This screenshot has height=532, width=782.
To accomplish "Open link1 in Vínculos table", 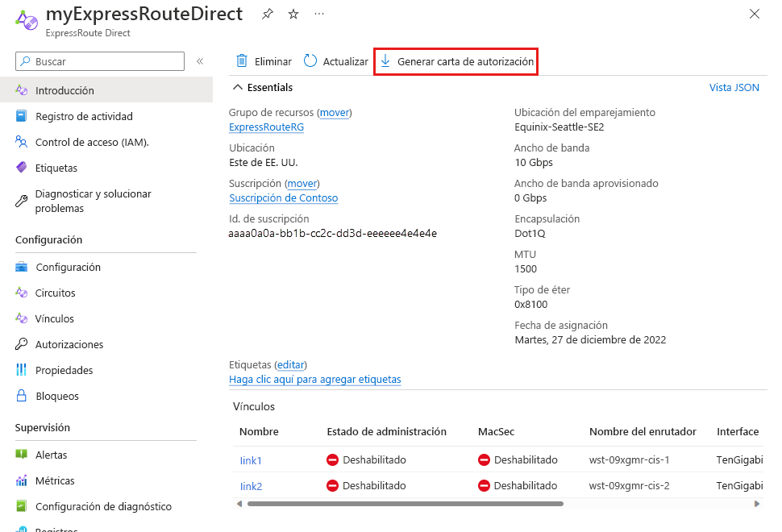I will click(x=251, y=460).
